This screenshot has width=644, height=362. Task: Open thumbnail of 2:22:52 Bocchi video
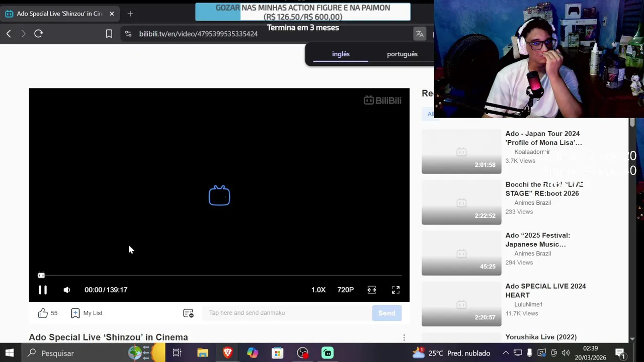tap(461, 202)
